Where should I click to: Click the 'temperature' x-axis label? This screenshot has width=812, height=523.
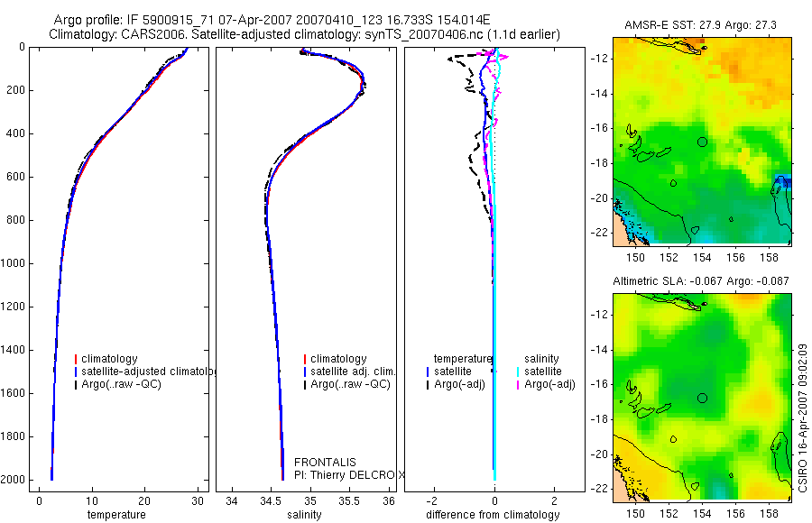click(116, 515)
